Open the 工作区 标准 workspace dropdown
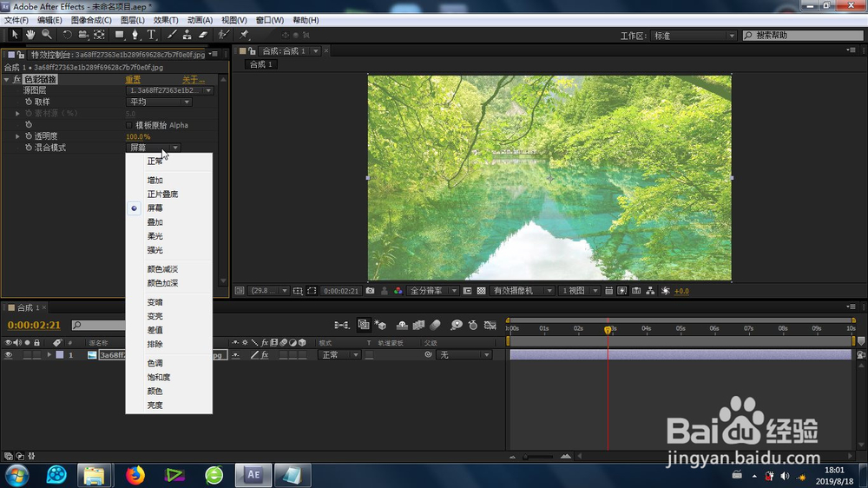 click(x=693, y=36)
